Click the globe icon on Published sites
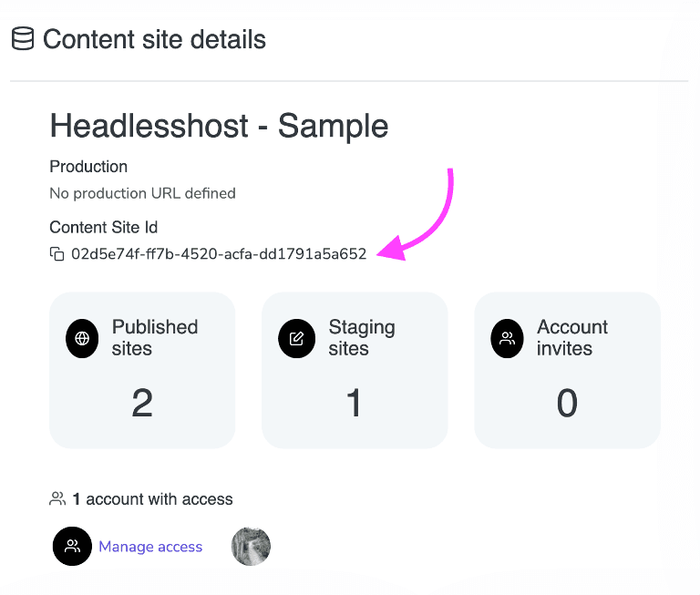Viewport: 700px width, 595px height. coord(83,339)
